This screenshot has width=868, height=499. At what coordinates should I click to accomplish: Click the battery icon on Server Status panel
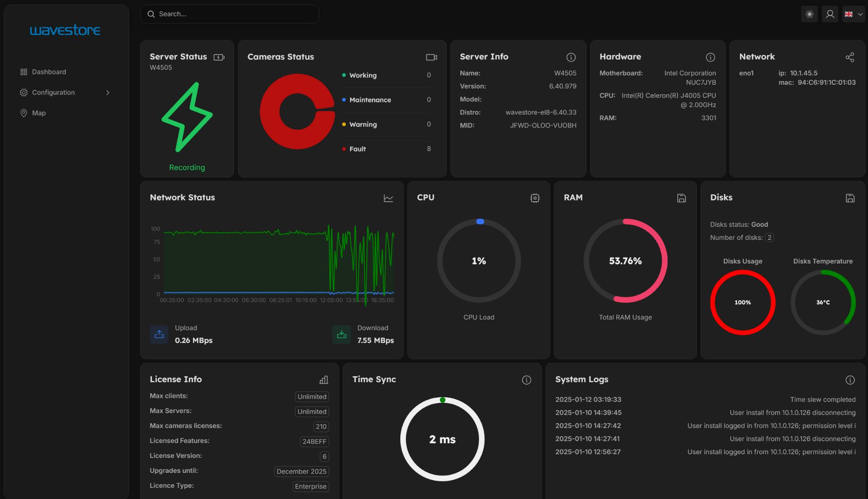click(219, 57)
